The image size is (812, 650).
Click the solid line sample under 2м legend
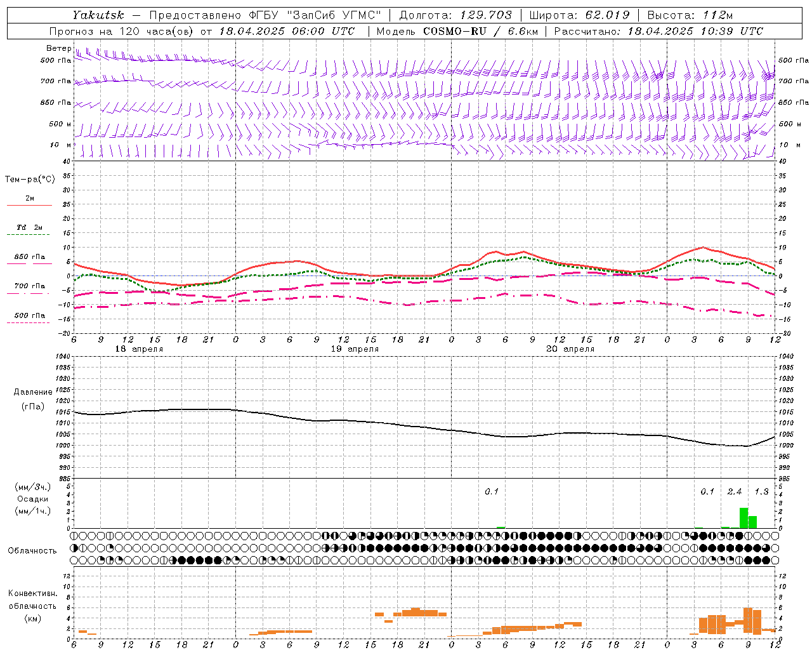click(x=29, y=206)
